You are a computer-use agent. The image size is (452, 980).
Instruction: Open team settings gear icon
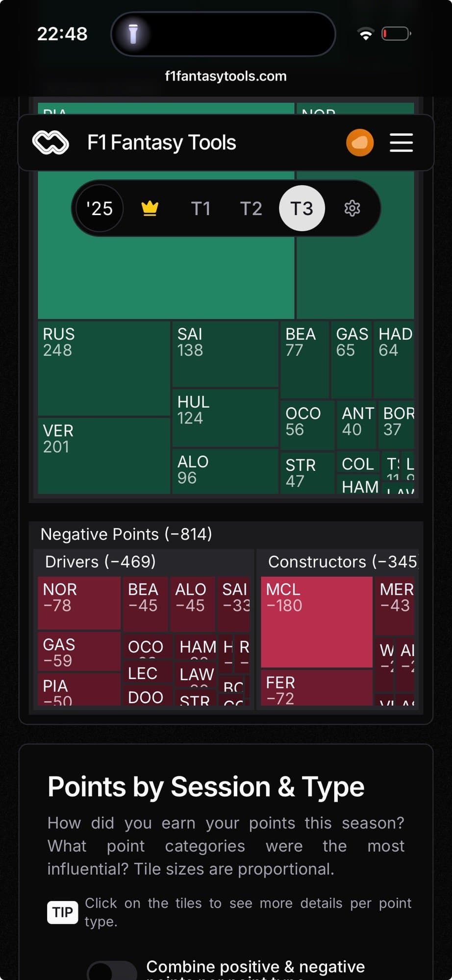click(352, 209)
